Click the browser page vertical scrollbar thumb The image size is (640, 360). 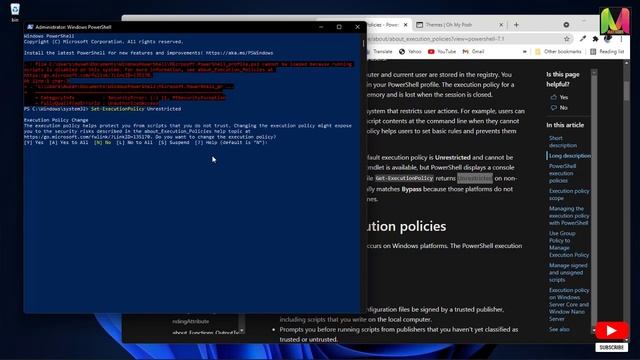point(627,90)
